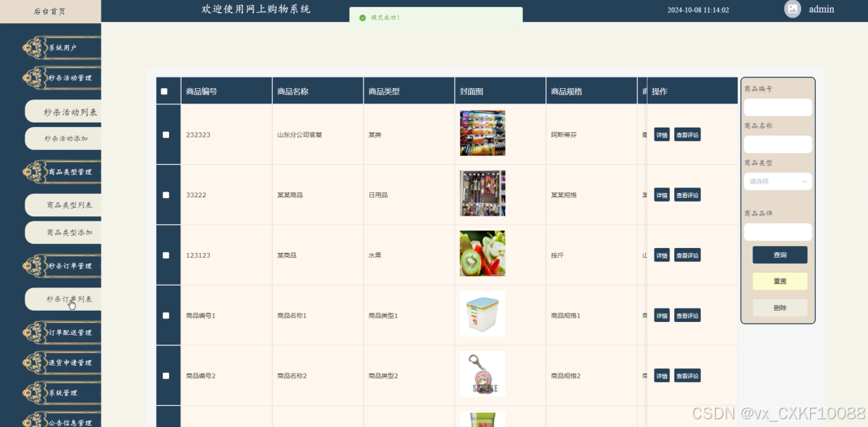
Task: Click the ornament icon beside 公告信息管理
Action: pyautogui.click(x=35, y=422)
